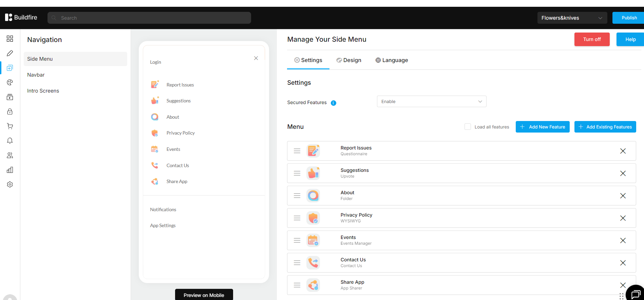Remove Report Issues from menu list

(x=623, y=151)
